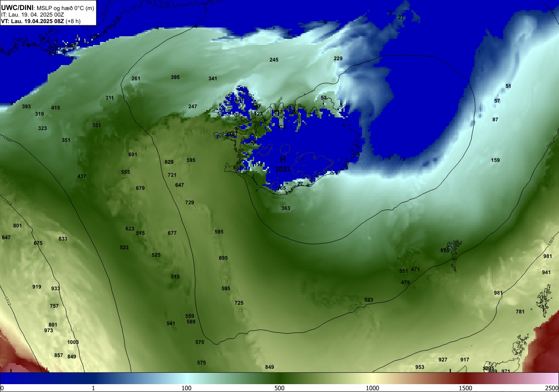Click the 933 height value
The height and width of the screenshot is (392, 559).
tap(55, 289)
